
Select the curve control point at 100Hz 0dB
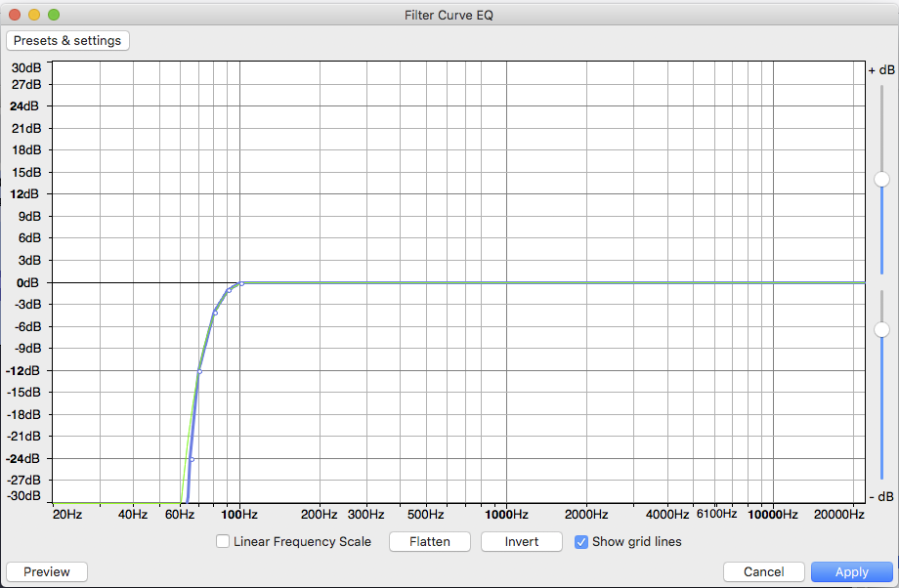[241, 283]
